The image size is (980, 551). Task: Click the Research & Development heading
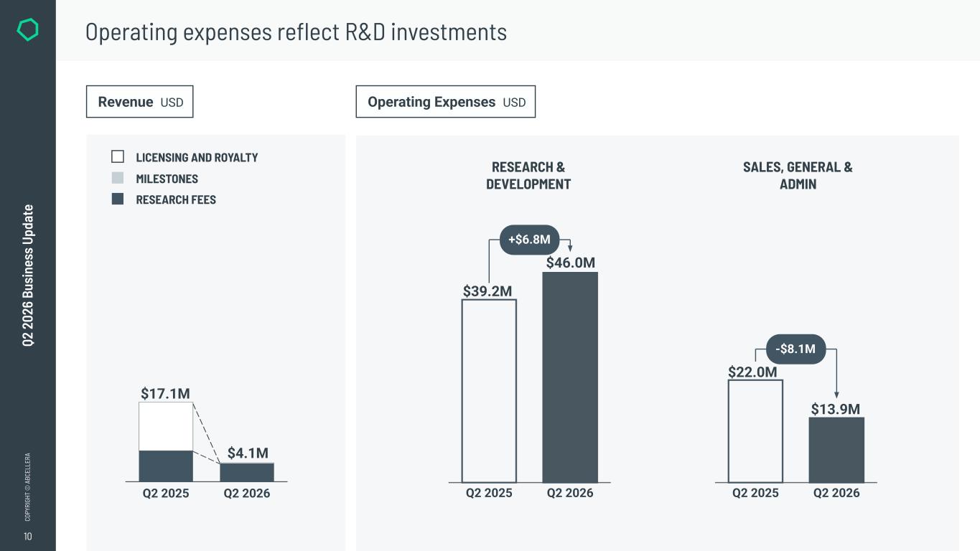pos(528,176)
